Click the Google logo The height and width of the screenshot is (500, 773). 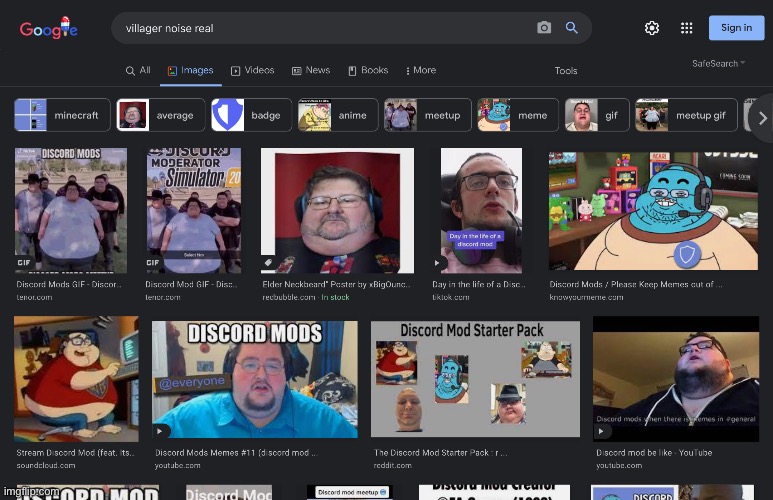coord(48,28)
